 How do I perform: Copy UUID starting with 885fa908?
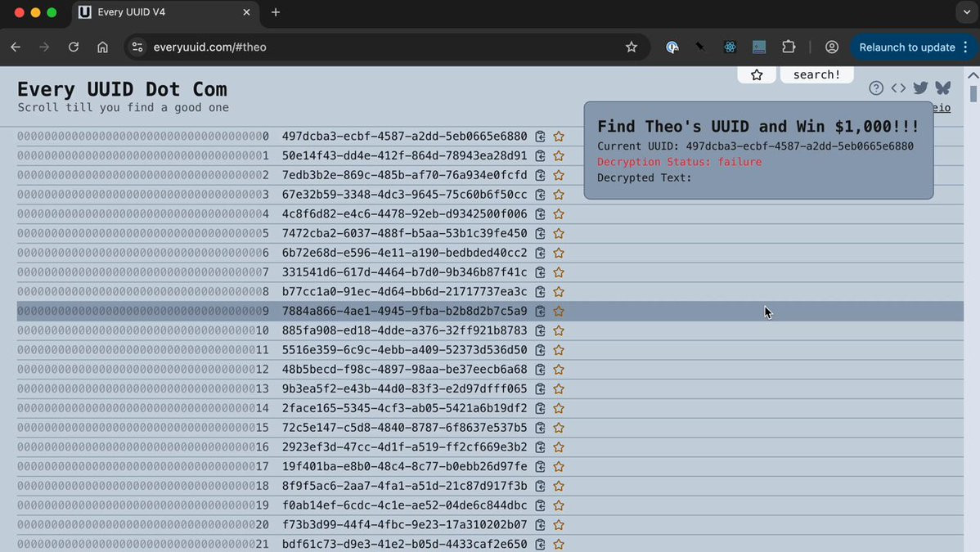pyautogui.click(x=540, y=330)
